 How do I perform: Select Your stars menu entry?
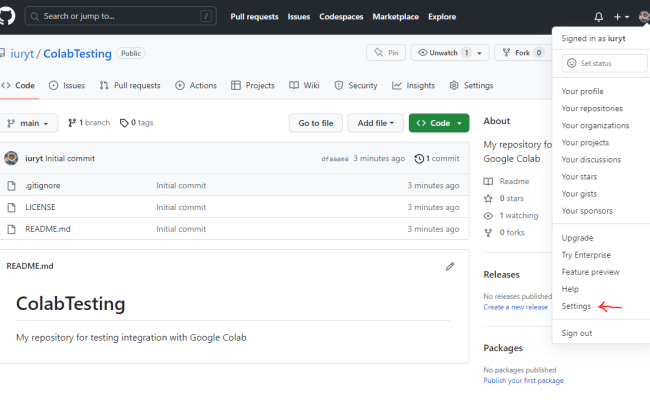[x=579, y=177]
